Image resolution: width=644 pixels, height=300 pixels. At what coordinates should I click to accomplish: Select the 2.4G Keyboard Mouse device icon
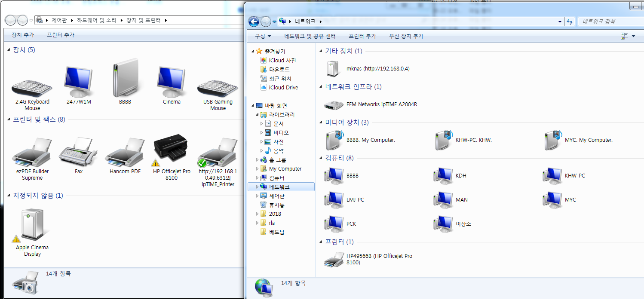click(32, 89)
